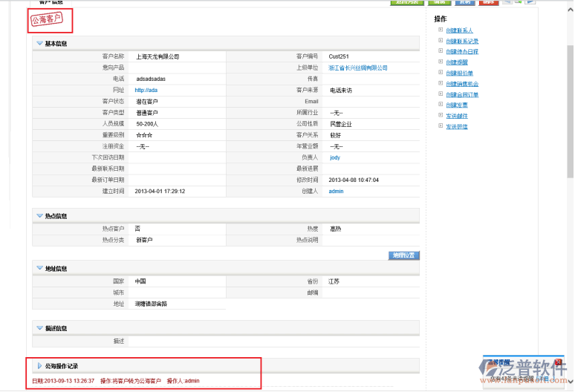Screen dimensions: 575x392
Task: Click arrow icon beside 创建发票
Action: tap(441, 105)
